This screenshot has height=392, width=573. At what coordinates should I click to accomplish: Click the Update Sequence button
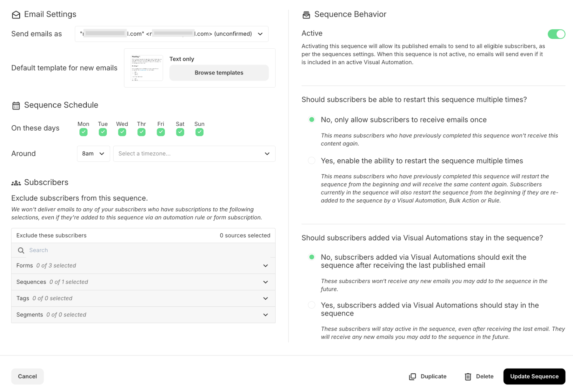(x=534, y=377)
